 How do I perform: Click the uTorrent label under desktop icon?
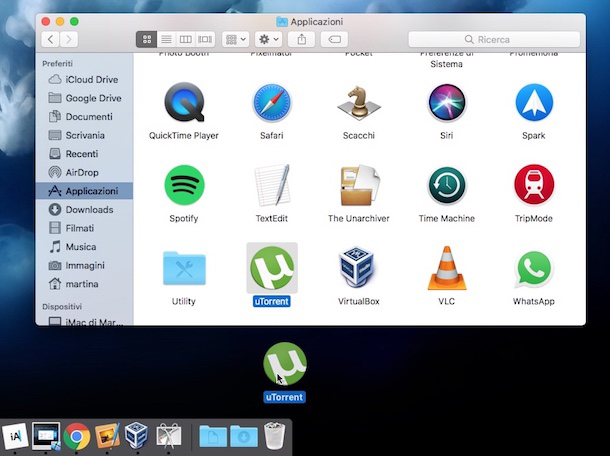point(284,397)
